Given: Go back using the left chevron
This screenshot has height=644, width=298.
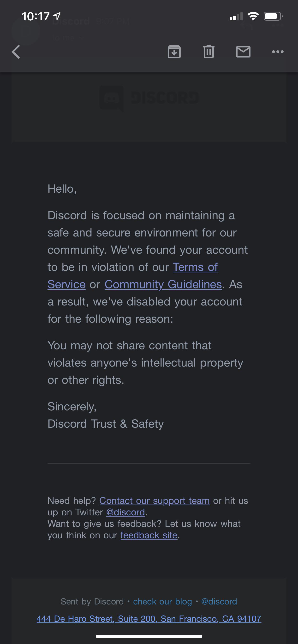Looking at the screenshot, I should [16, 52].
